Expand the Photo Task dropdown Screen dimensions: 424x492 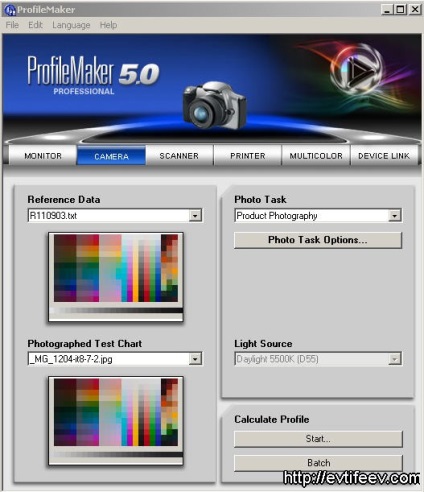tap(395, 216)
